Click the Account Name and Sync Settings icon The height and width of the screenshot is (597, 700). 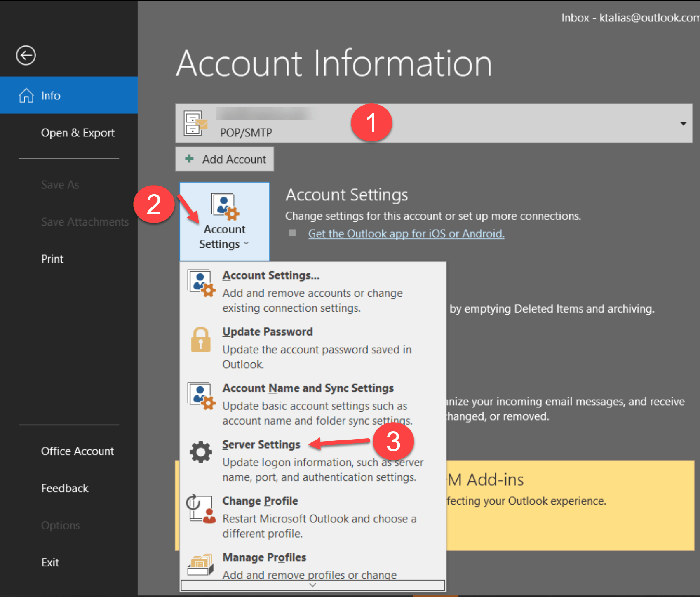[201, 396]
